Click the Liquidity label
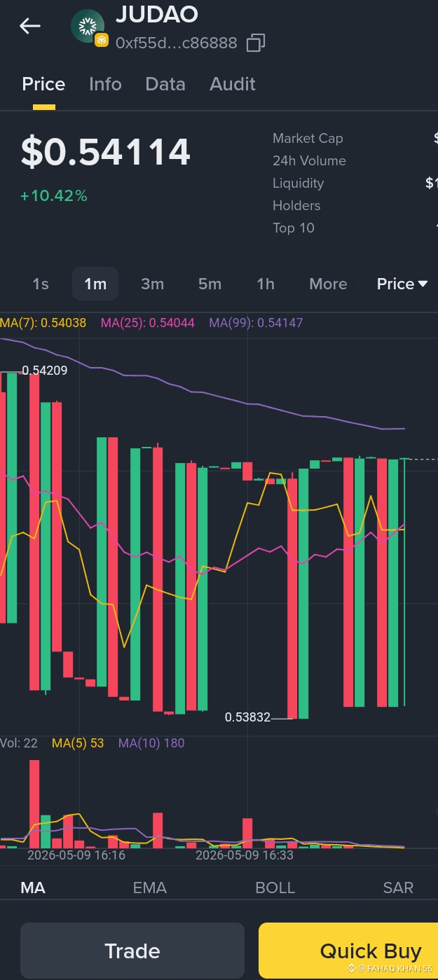438x980 pixels. pos(298,183)
